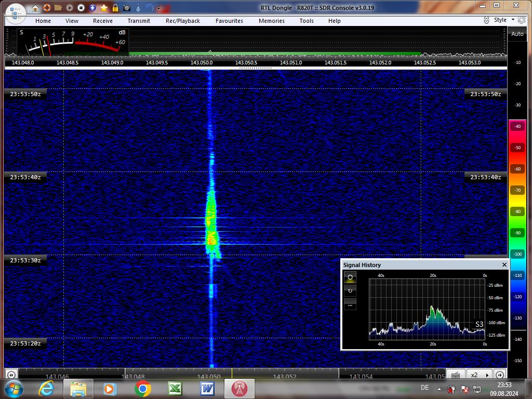The image size is (532, 399).
Task: Open the Help ribbon tab
Action: click(334, 21)
